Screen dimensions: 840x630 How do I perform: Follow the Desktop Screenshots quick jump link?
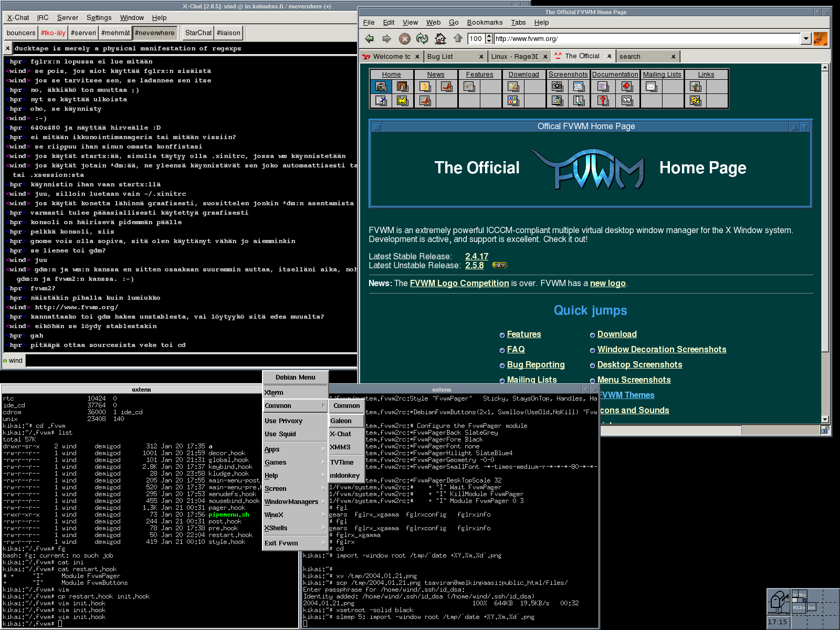(x=639, y=365)
